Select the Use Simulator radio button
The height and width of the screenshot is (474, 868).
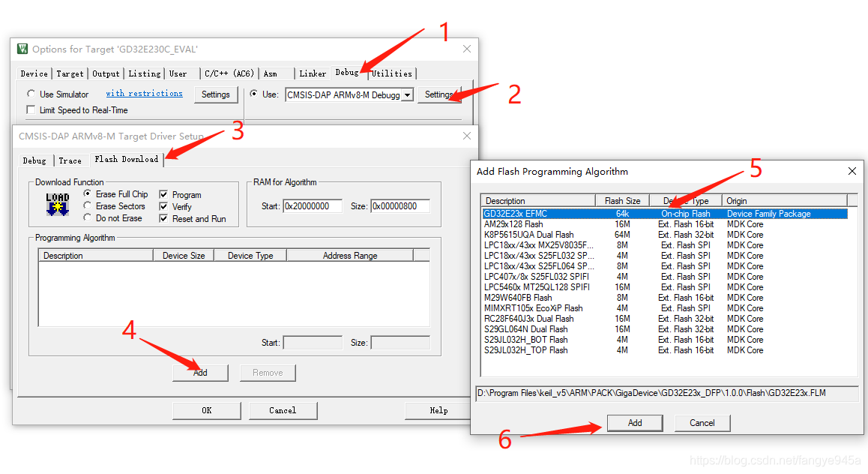[x=31, y=94]
